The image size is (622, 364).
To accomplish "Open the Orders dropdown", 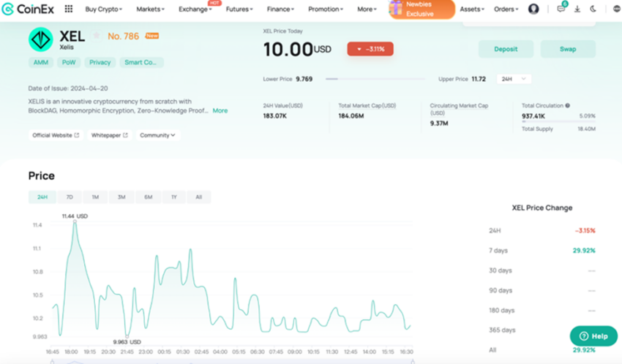I will point(506,9).
